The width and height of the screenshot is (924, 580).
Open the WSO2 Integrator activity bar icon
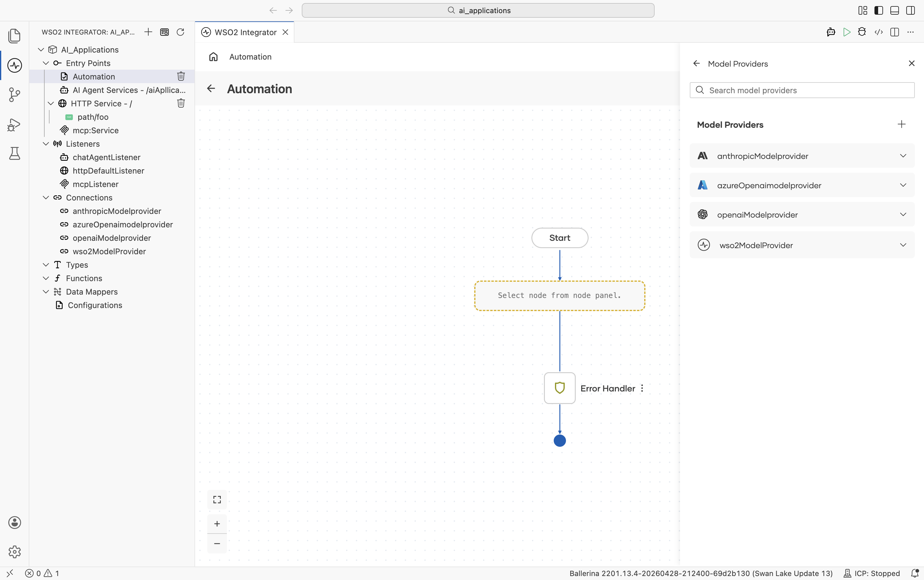click(x=15, y=65)
